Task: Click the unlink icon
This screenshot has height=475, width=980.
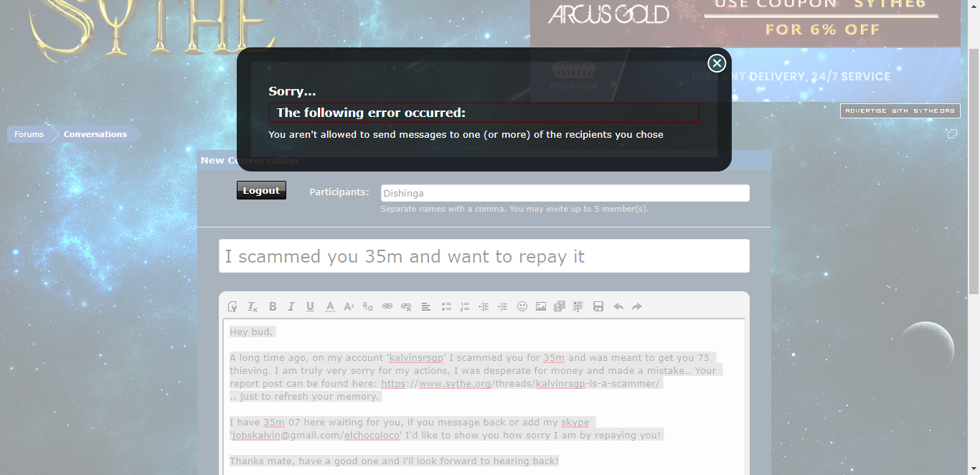Action: tap(406, 306)
